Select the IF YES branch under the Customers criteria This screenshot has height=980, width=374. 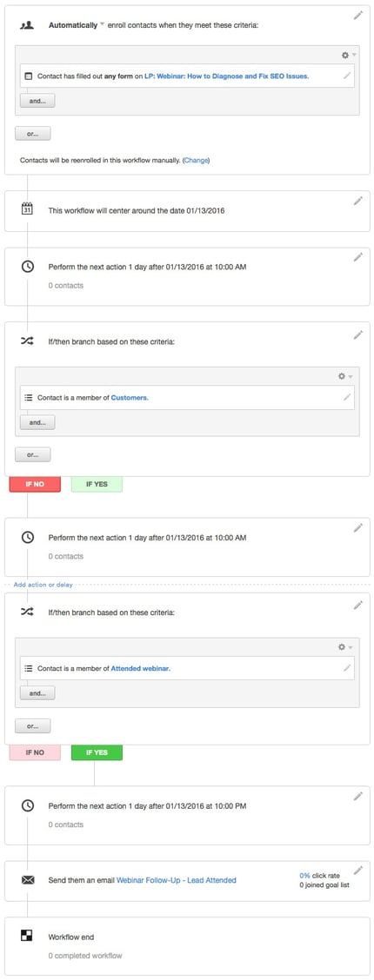pos(97,485)
